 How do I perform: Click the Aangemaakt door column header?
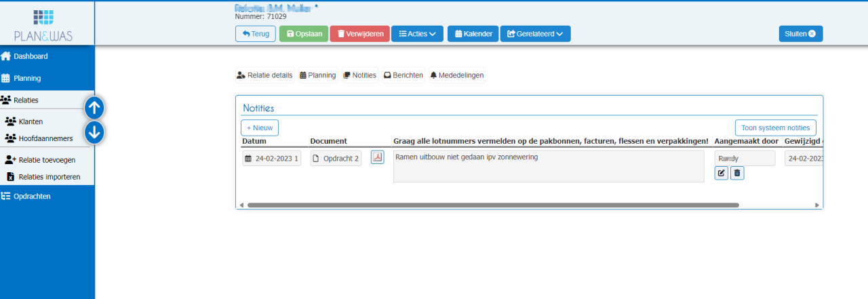pos(747,141)
